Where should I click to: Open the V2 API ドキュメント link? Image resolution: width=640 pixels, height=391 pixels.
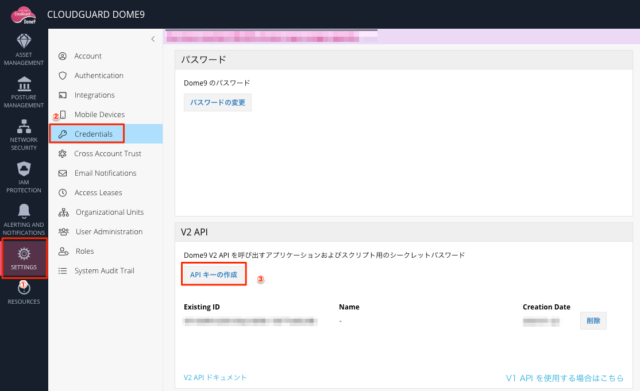[215, 378]
